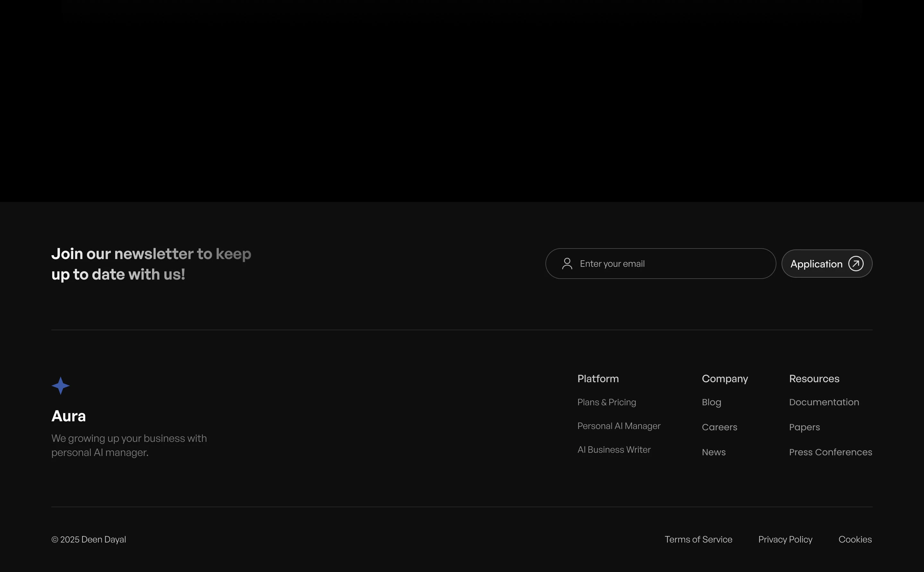Image resolution: width=924 pixels, height=572 pixels.
Task: Open the News link
Action: pos(714,452)
